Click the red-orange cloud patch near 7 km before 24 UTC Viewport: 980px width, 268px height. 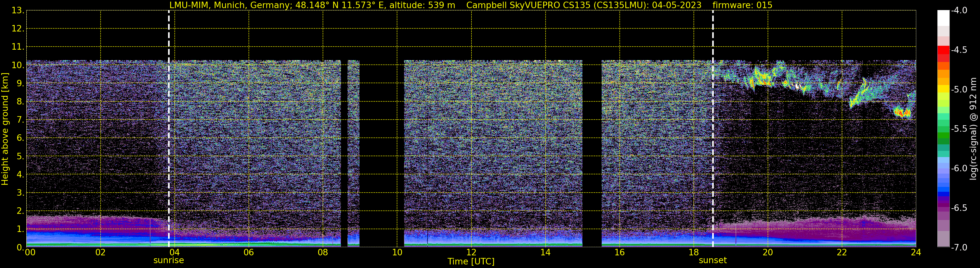click(902, 112)
